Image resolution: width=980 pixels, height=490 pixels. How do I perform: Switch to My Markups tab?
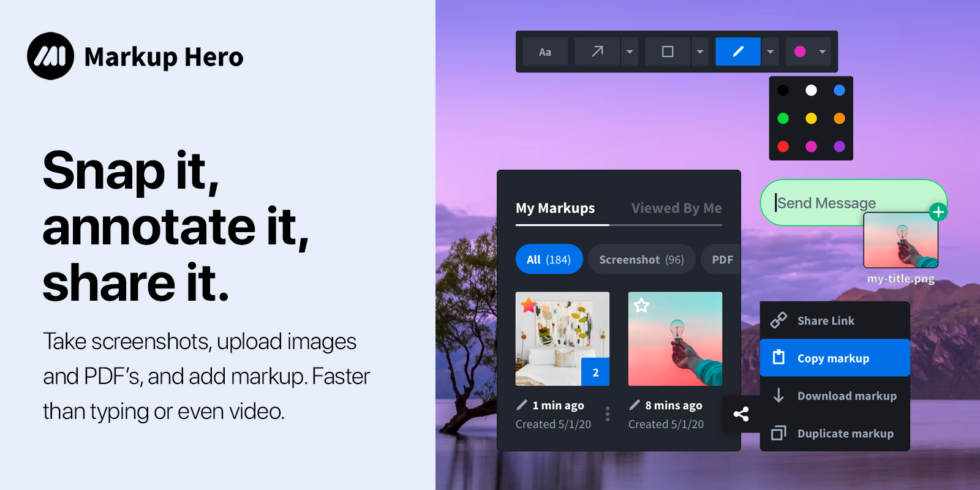pos(555,208)
